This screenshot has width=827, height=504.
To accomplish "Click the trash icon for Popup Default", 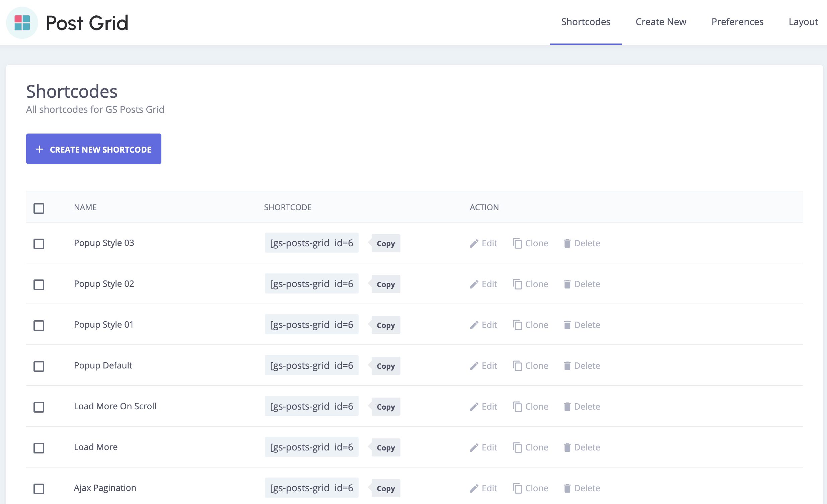I will click(x=567, y=366).
